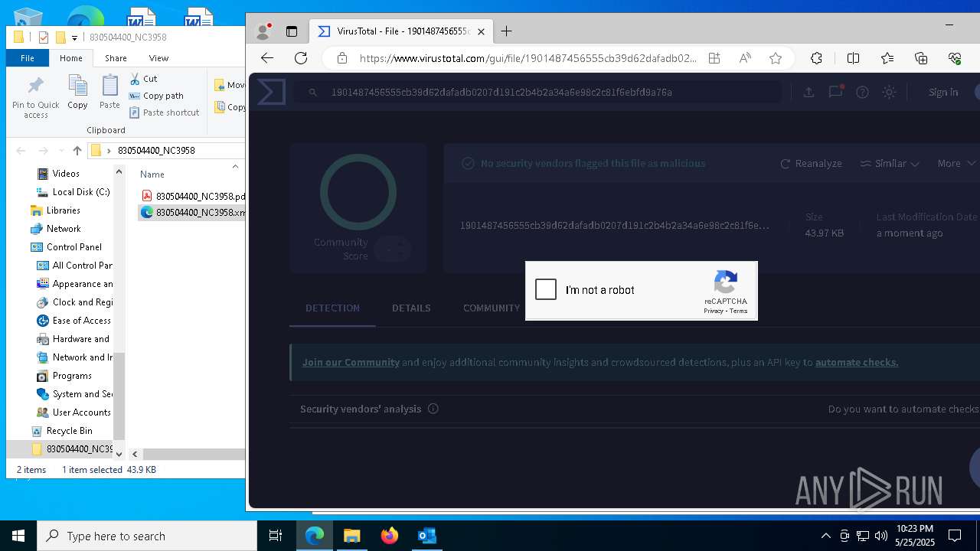Open the Similar dropdown
This screenshot has height=551, width=980.
coord(890,163)
